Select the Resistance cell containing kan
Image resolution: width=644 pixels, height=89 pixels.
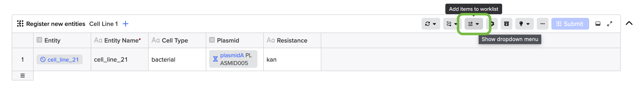tap(292, 60)
